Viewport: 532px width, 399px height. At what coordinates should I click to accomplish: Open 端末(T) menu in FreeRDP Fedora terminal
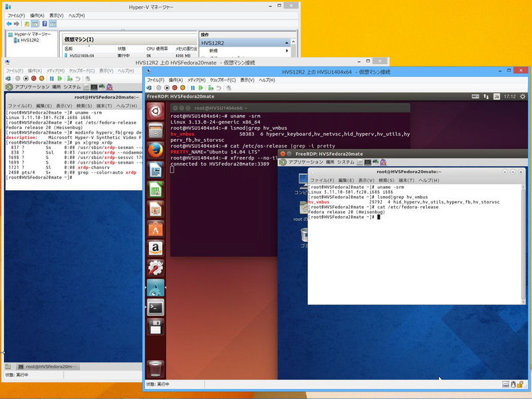pyautogui.click(x=406, y=180)
